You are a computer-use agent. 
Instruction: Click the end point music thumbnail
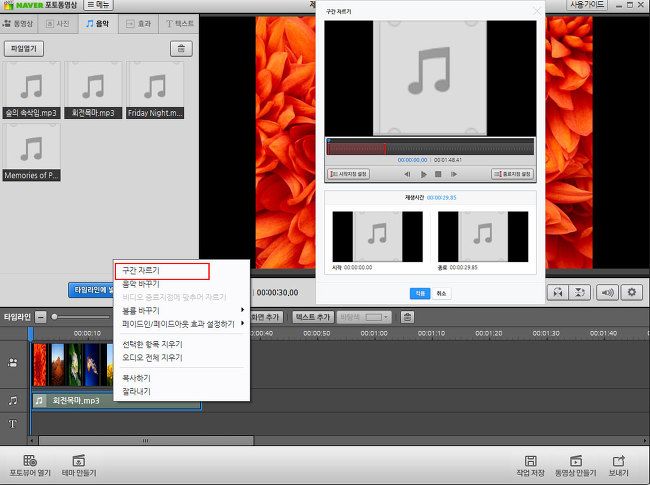tap(483, 237)
